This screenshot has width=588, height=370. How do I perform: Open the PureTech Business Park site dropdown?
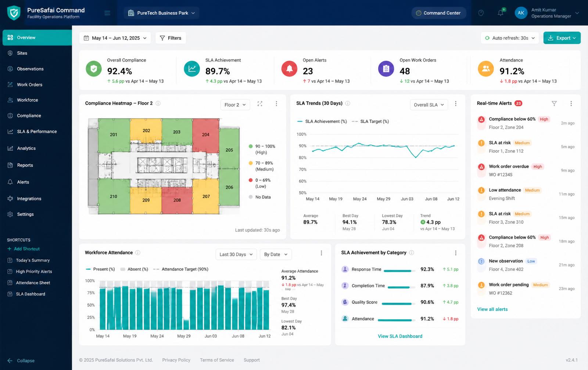[x=161, y=13]
